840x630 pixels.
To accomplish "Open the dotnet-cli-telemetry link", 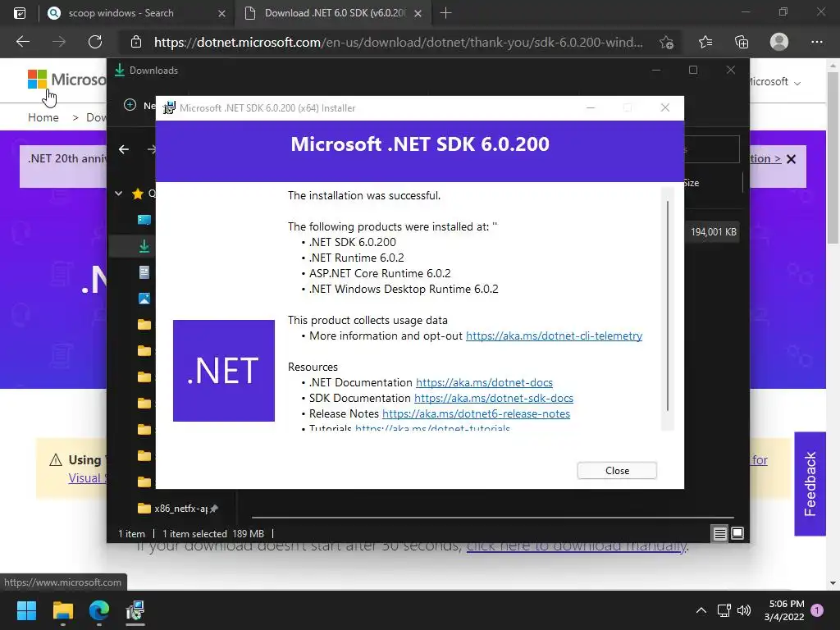I will click(554, 336).
